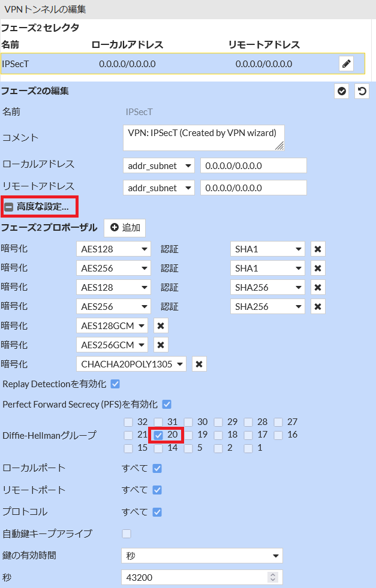Check Diffie-Hellman group 15
Image resolution: width=376 pixels, height=588 pixels.
(x=128, y=448)
